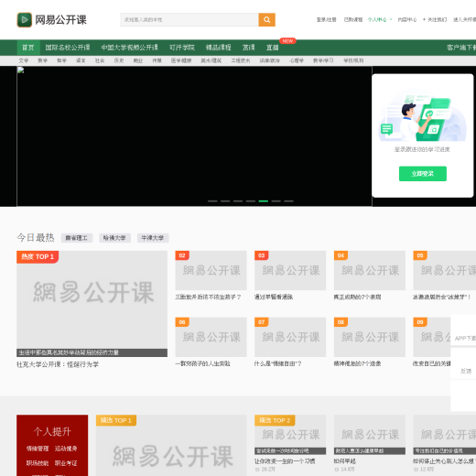Open the 首页 navigation tab
The height and width of the screenshot is (476, 476).
point(28,48)
